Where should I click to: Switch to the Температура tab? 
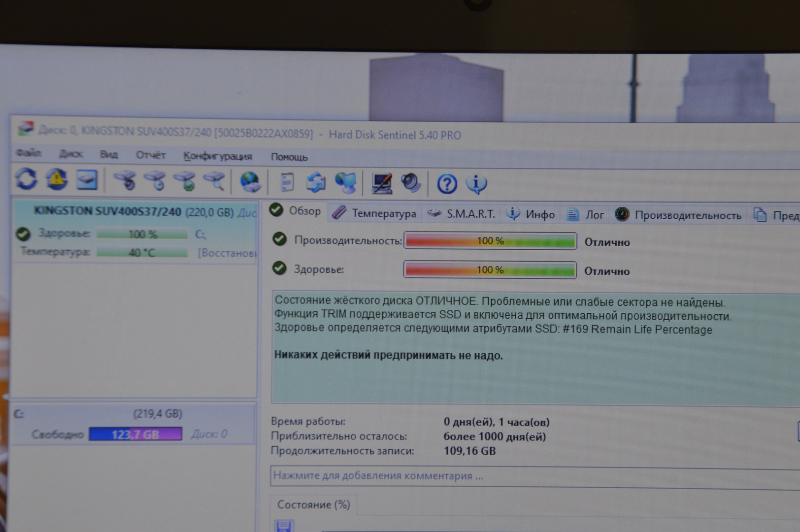[x=375, y=213]
